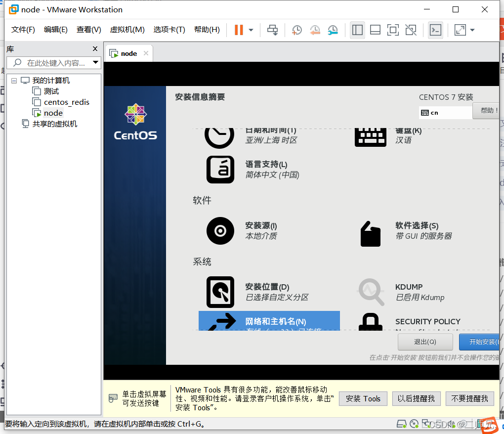Open the 文件(F) menu
Image resolution: width=504 pixels, height=434 pixels.
pyautogui.click(x=23, y=30)
